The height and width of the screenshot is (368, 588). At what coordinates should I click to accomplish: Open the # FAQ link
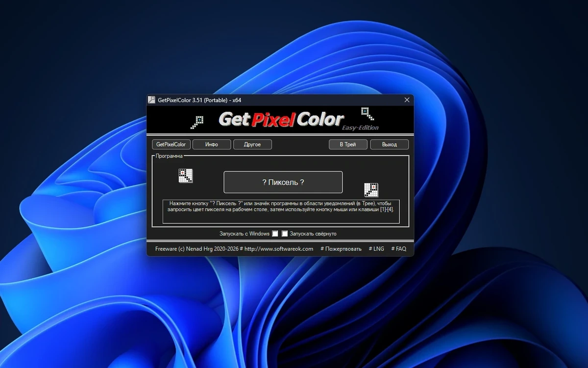coord(399,249)
